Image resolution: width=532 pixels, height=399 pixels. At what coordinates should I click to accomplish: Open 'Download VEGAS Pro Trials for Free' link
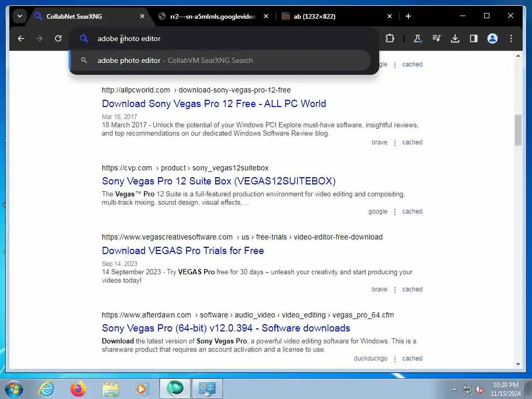click(x=183, y=251)
